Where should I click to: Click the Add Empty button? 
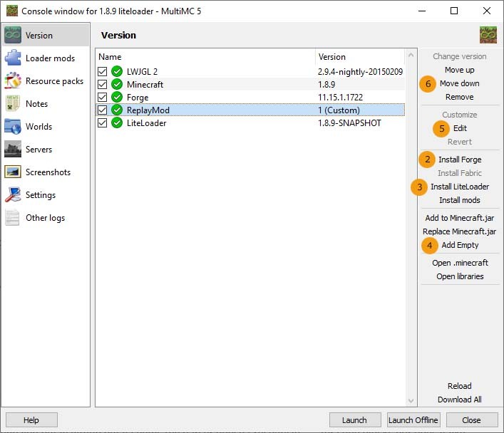(x=460, y=245)
